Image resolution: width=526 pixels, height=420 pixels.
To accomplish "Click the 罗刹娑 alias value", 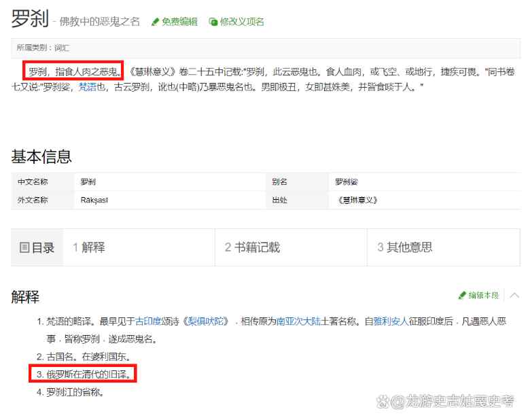I will 347,182.
